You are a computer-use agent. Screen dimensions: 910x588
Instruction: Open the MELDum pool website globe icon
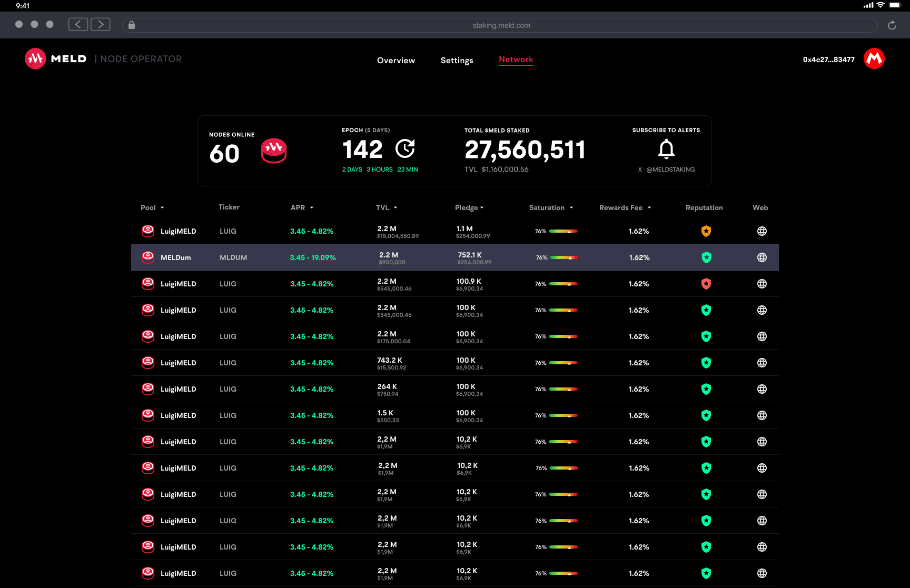pos(761,257)
